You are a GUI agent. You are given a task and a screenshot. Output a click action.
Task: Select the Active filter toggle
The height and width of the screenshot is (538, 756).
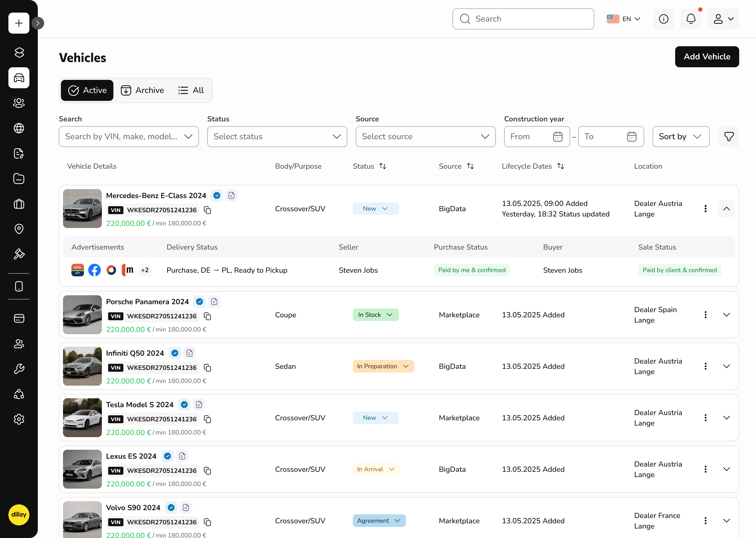[x=87, y=90]
